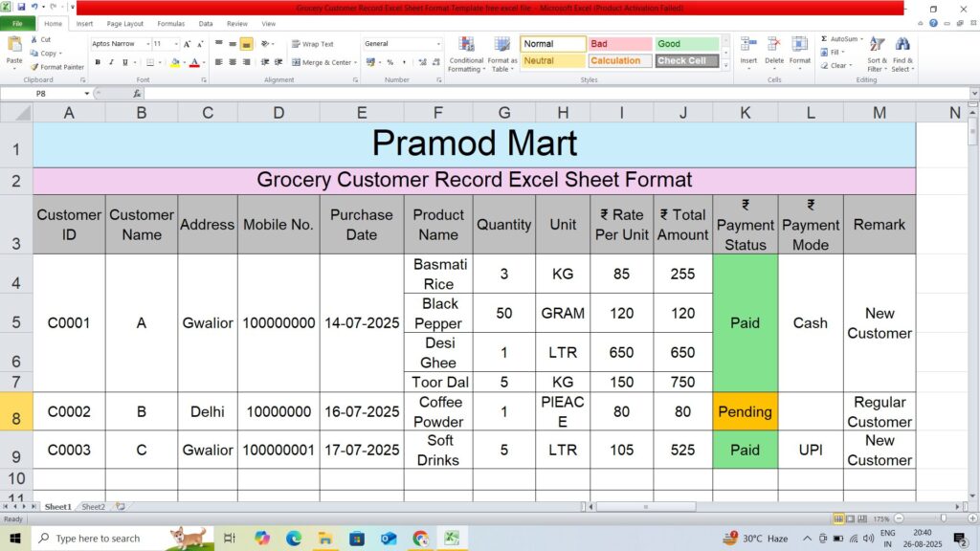Viewport: 980px width, 551px height.
Task: Click the Insert function fx icon
Action: 137,94
